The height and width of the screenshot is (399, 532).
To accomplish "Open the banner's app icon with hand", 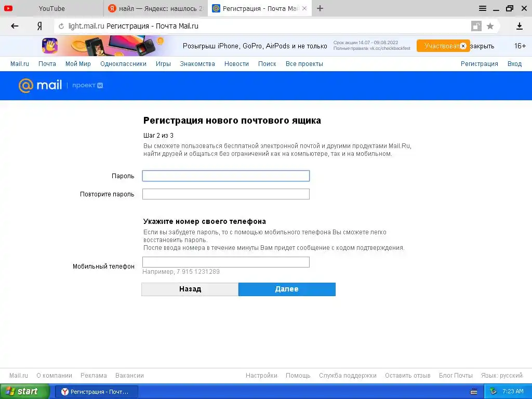I will pyautogui.click(x=50, y=46).
